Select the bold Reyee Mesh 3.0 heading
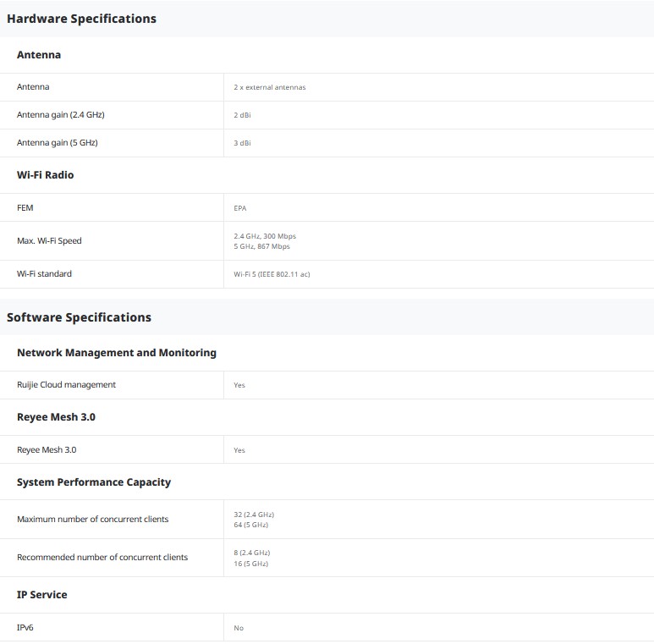Image resolution: width=654 pixels, height=644 pixels. (x=56, y=417)
